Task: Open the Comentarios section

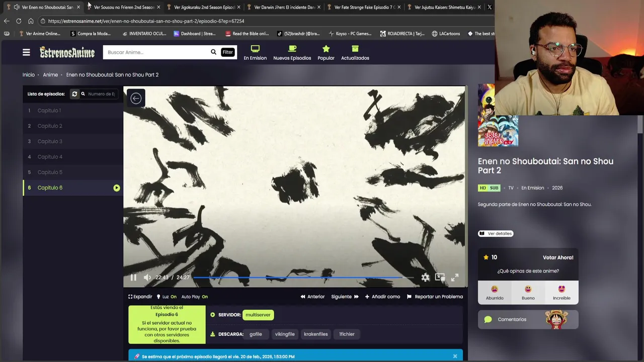Action: click(x=528, y=320)
